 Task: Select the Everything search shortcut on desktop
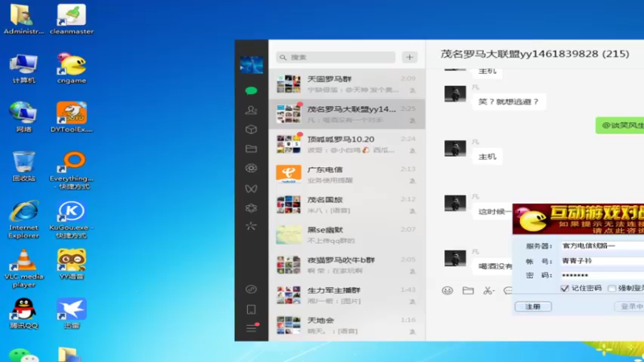click(x=72, y=171)
